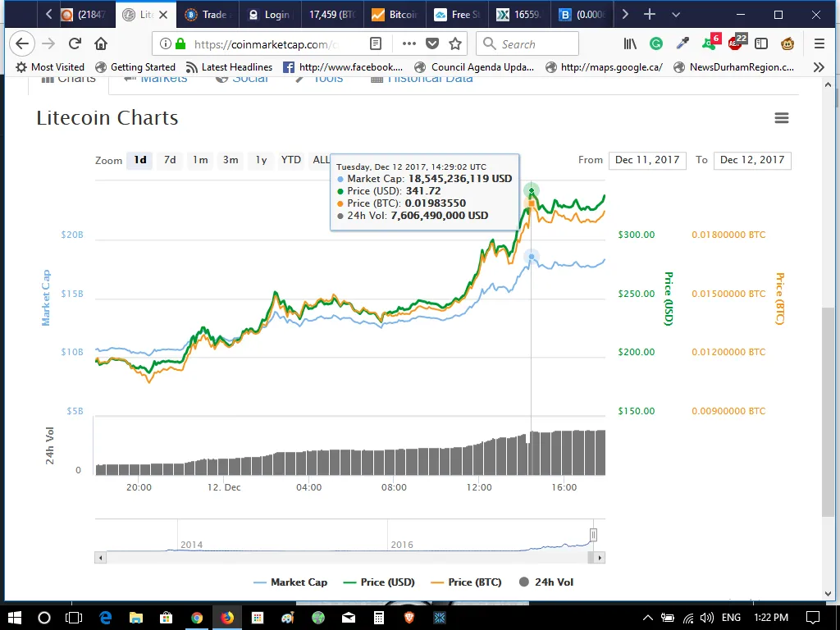The height and width of the screenshot is (630, 840).
Task: Launch Firefox from the taskbar
Action: (x=227, y=618)
